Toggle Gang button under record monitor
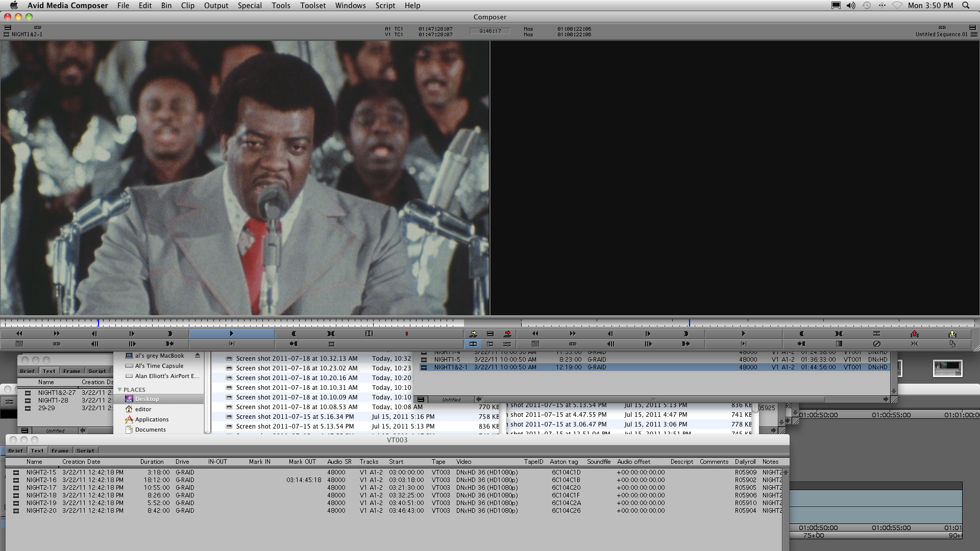Viewport: 980px width, 551px height. 573,344
